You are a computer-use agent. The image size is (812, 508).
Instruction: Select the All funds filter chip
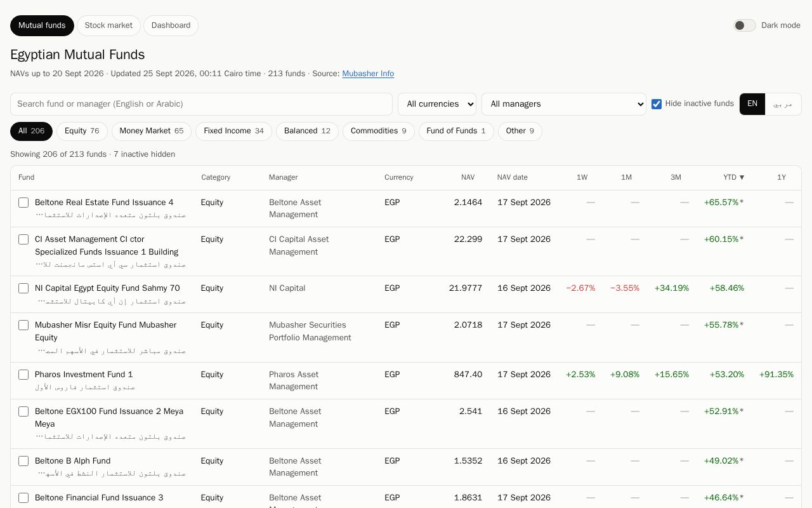(31, 131)
